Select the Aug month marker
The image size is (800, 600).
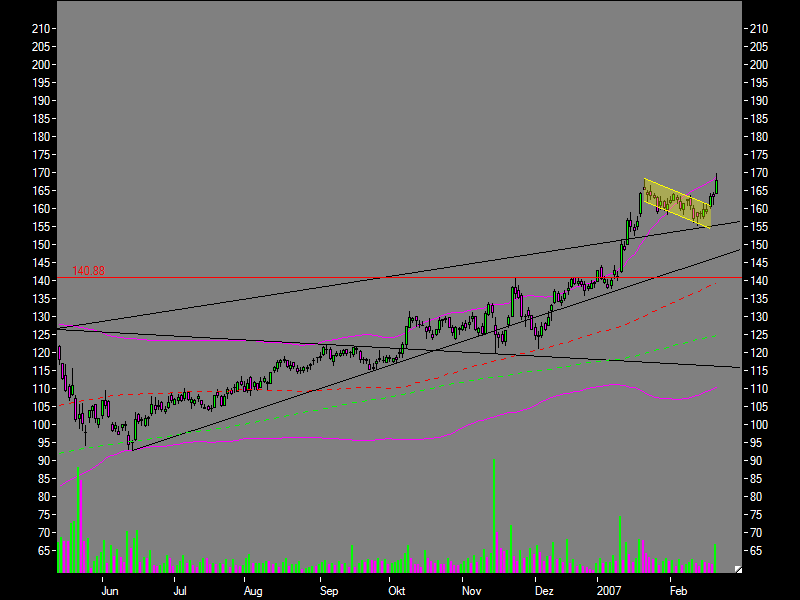click(252, 591)
